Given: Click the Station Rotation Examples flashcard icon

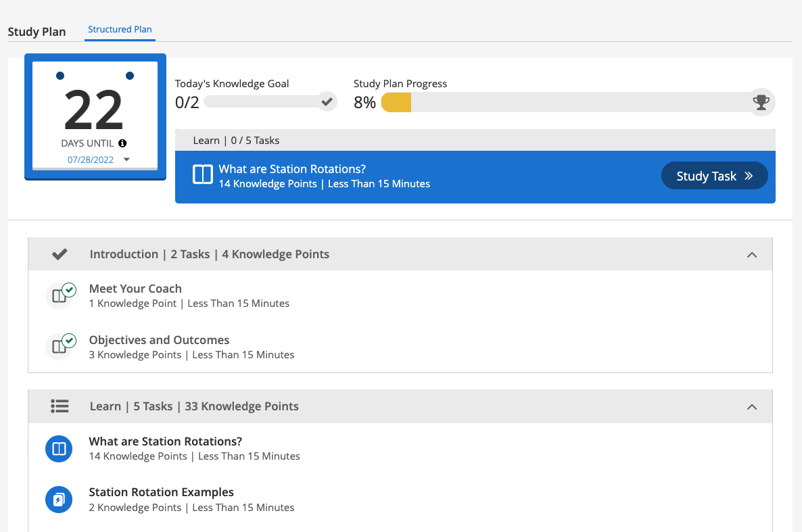Looking at the screenshot, I should coord(59,500).
